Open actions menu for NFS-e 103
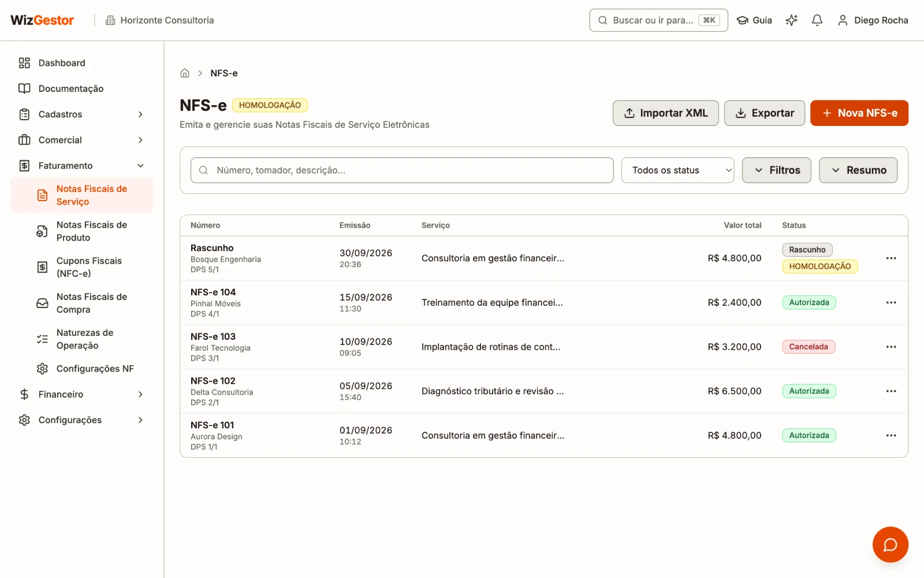 [891, 347]
